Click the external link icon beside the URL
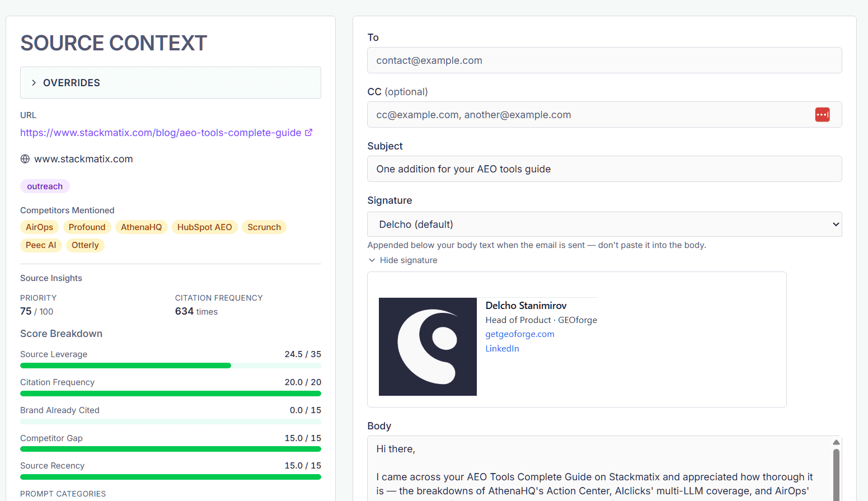This screenshot has width=868, height=501. coord(308,133)
